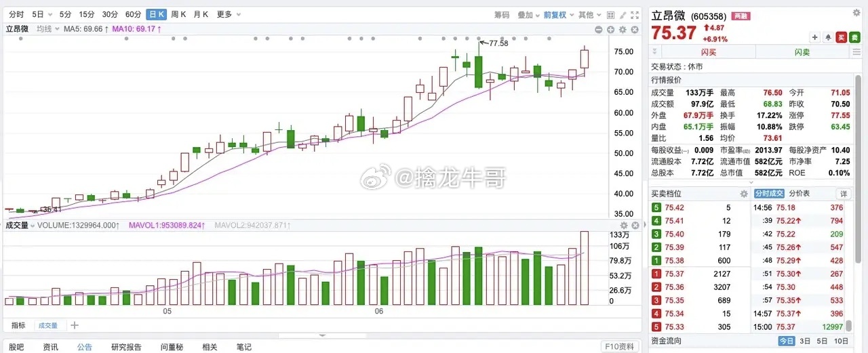868x353 pixels.
Task: Click sell level 5 price 75.42
Action: [x=675, y=208]
